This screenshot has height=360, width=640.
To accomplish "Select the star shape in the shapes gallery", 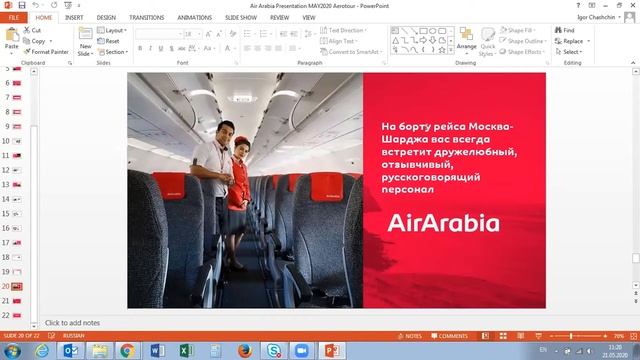I will tap(442, 50).
